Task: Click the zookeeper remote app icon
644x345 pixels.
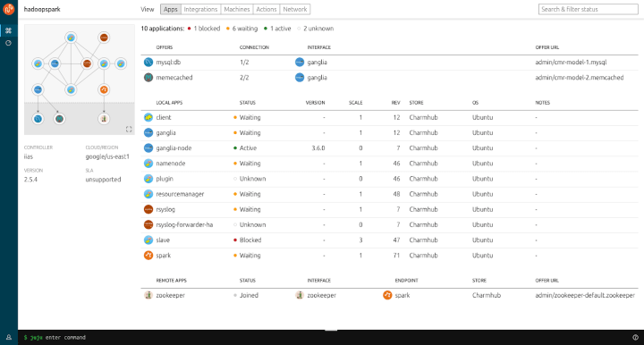Action: [x=148, y=295]
